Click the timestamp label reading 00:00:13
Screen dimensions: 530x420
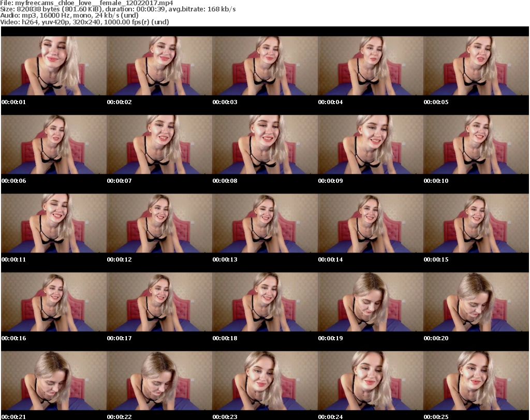point(225,259)
